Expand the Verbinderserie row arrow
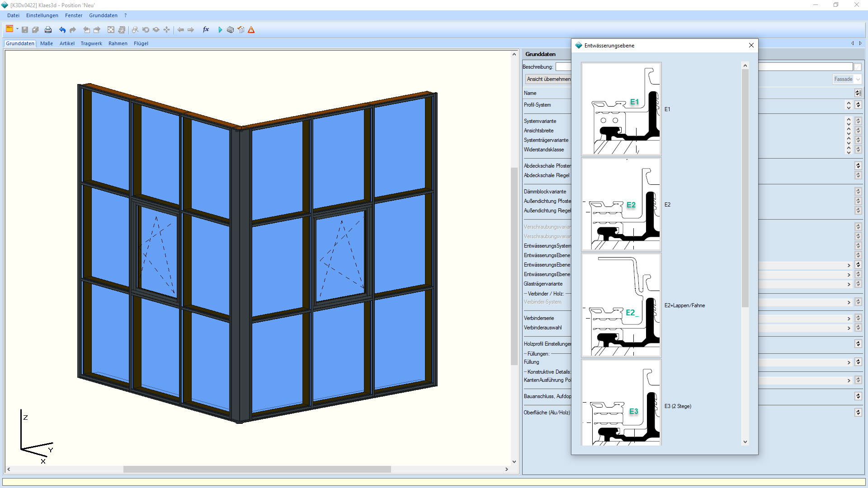 [x=849, y=319]
